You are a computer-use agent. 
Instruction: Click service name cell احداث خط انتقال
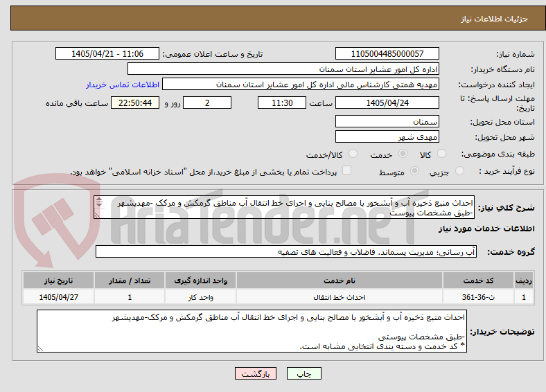coord(340,297)
